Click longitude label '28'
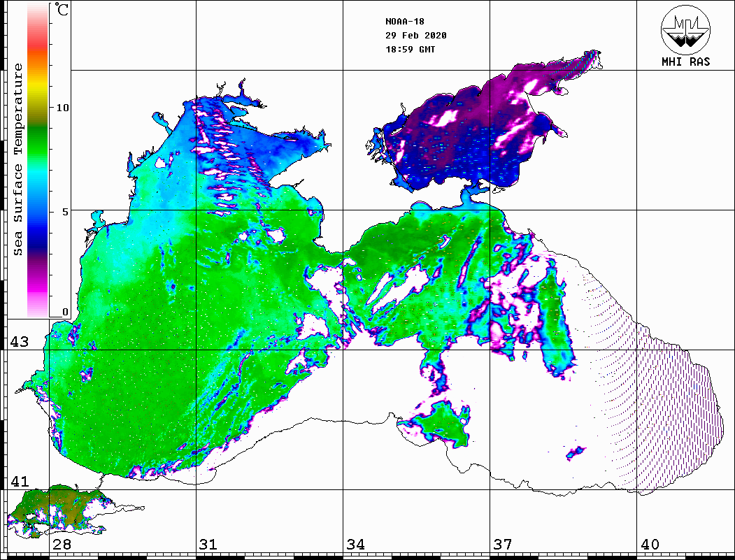The width and height of the screenshot is (735, 560). 62,544
